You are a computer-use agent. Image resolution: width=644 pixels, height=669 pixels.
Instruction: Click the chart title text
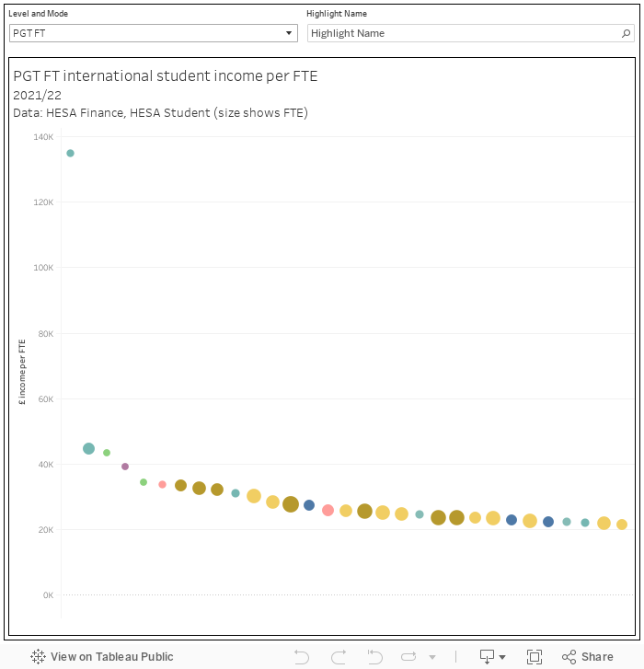(x=166, y=76)
